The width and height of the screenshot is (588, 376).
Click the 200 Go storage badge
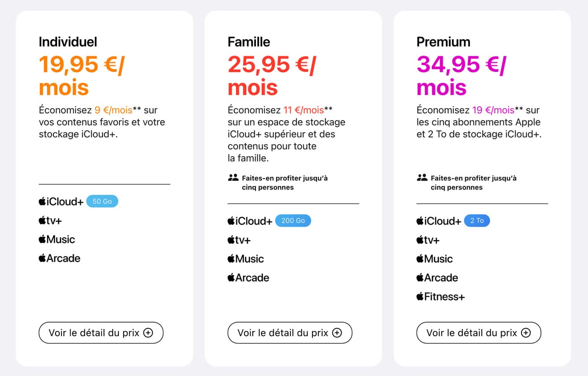(293, 221)
